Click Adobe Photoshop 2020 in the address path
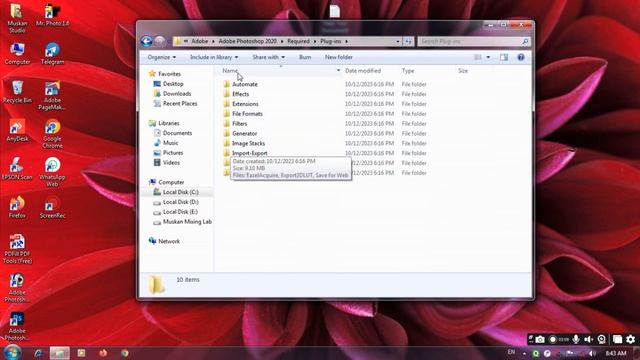640x360 pixels. (x=247, y=41)
